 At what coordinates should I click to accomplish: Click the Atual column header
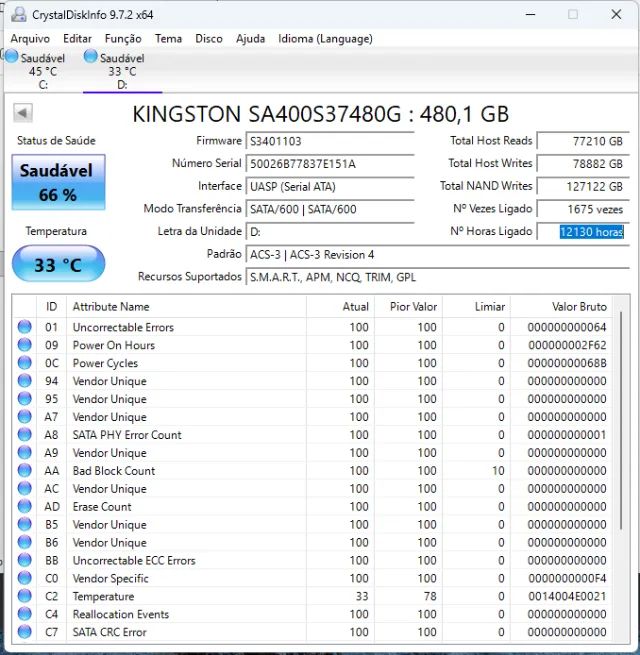(340, 307)
